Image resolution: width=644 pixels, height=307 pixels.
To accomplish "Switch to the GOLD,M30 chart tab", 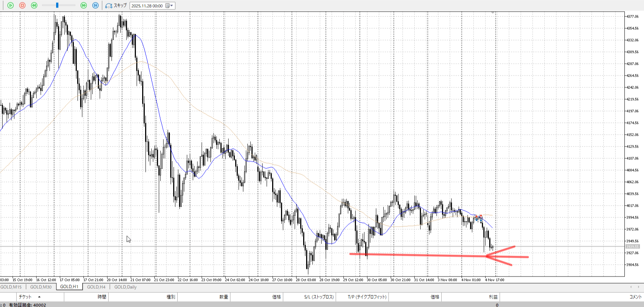I will (41, 287).
